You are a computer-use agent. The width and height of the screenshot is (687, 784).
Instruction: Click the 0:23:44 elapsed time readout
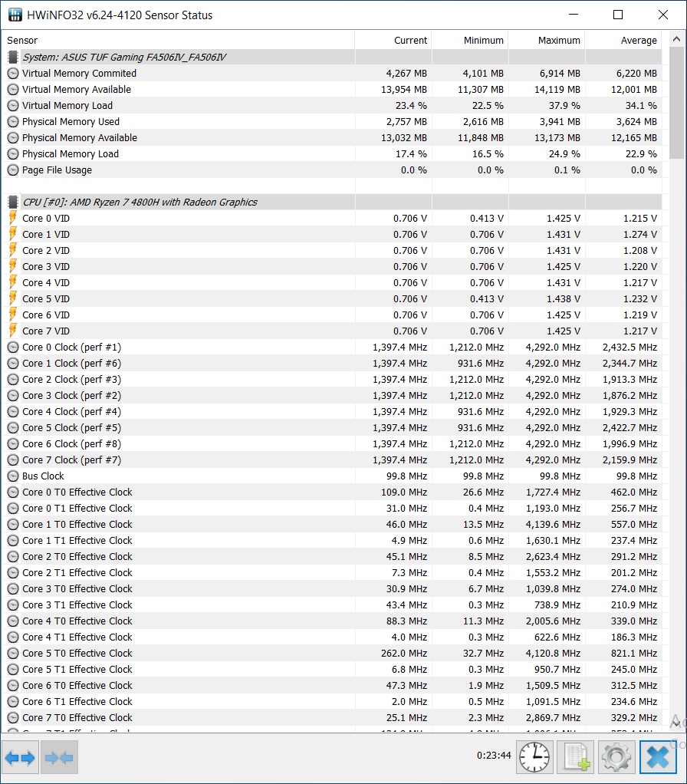[x=494, y=755]
